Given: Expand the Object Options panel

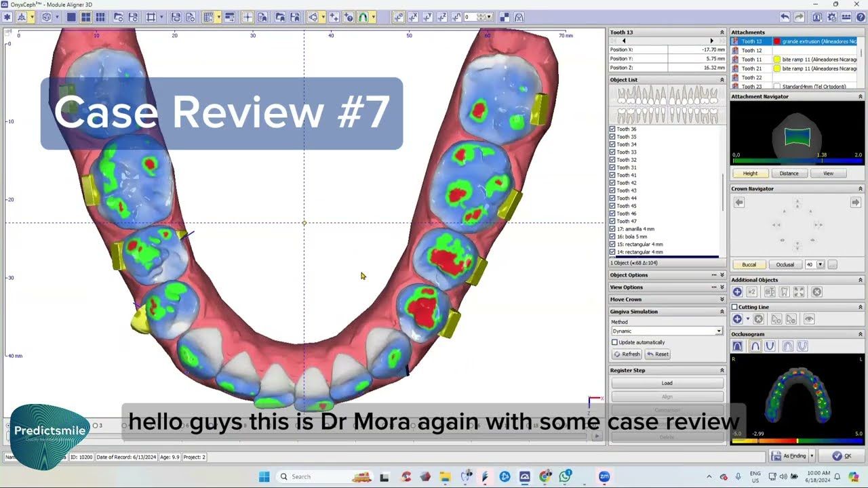Looking at the screenshot, I should pos(722,275).
